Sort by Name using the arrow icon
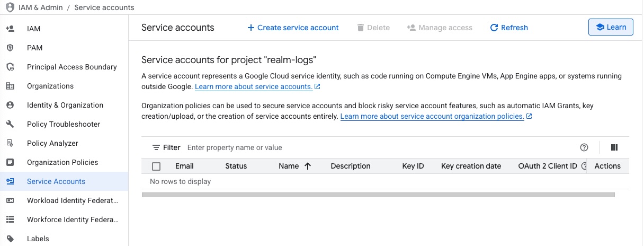This screenshot has width=644, height=246. coord(308,166)
